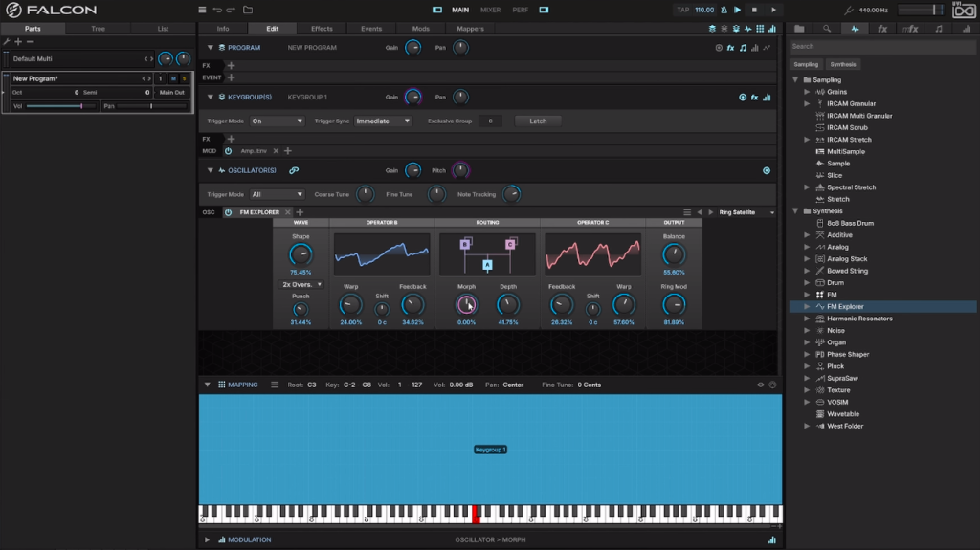Screen dimensions: 980x550
Task: Open the Tree tab
Action: point(99,29)
